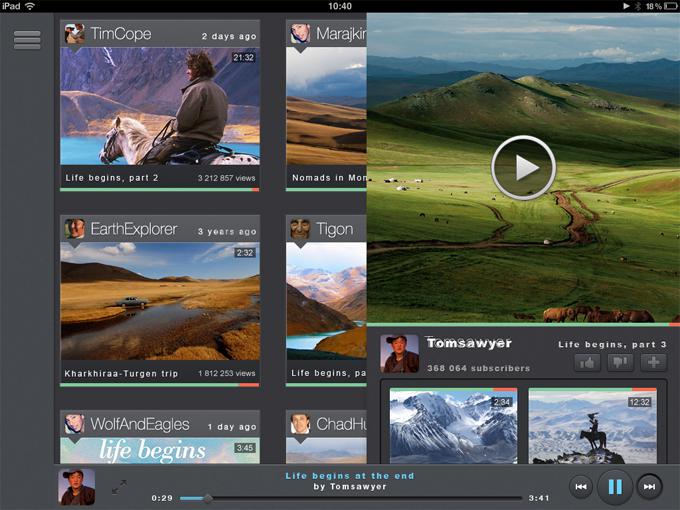Select 'by Tomsawyer' in player bar
Viewport: 680px width, 510px height.
[x=350, y=487]
